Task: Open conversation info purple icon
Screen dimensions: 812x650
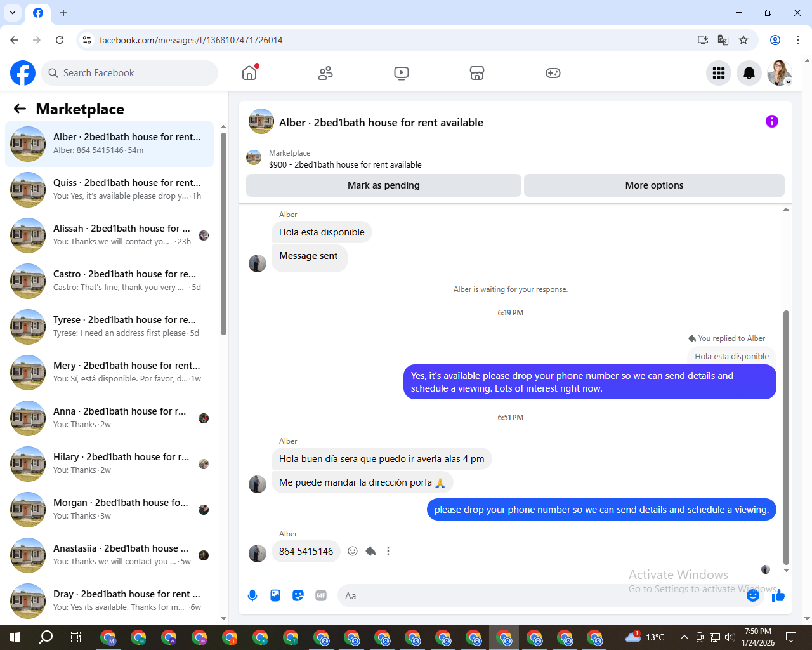Action: [x=772, y=121]
